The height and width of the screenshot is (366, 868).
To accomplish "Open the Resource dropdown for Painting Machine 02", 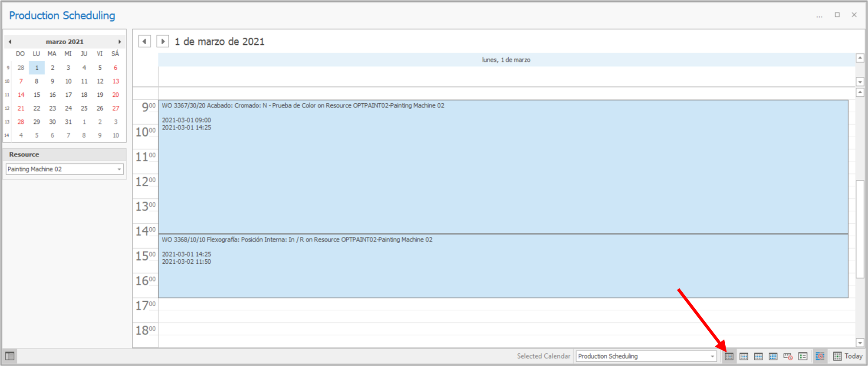I will [x=119, y=169].
